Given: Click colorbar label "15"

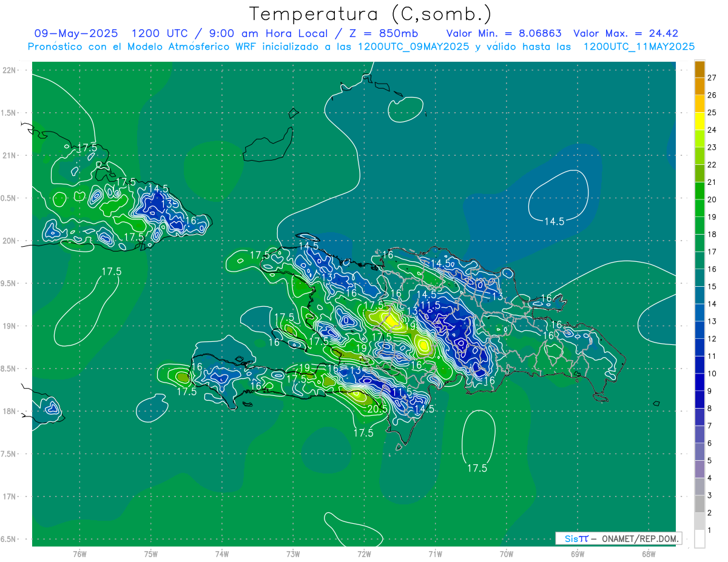Looking at the screenshot, I should (712, 287).
